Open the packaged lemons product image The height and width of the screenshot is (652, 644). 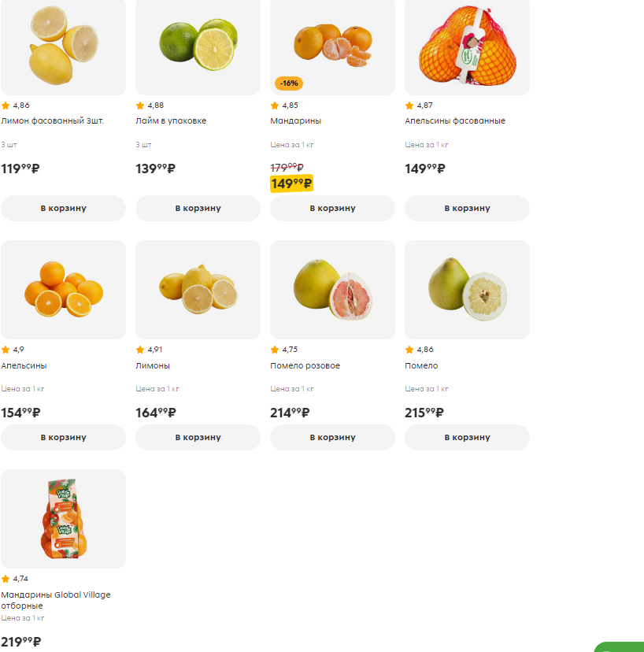click(63, 47)
